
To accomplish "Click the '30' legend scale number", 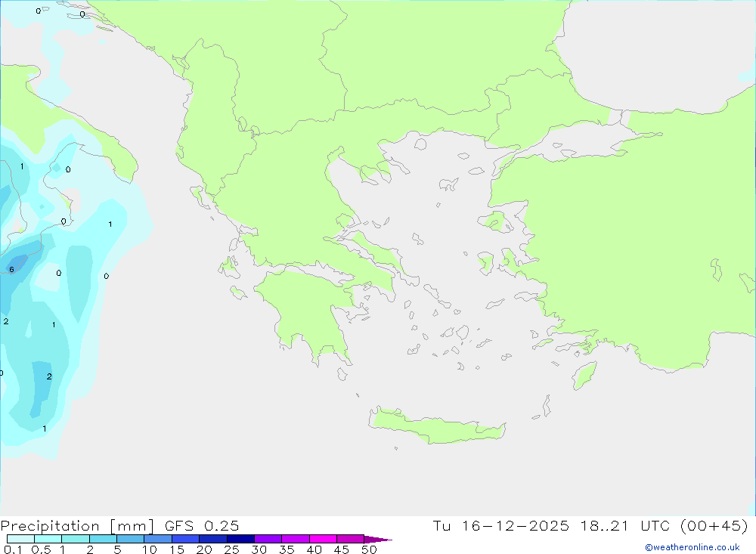I will pyautogui.click(x=259, y=549).
